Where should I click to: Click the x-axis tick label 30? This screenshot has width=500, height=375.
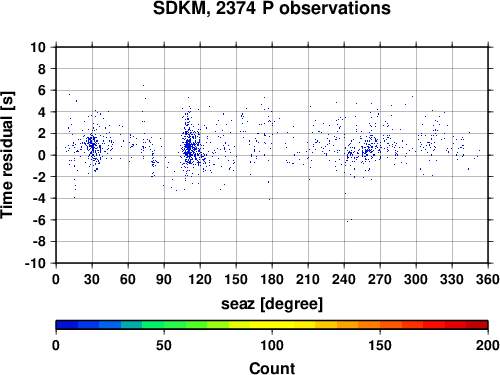92,279
